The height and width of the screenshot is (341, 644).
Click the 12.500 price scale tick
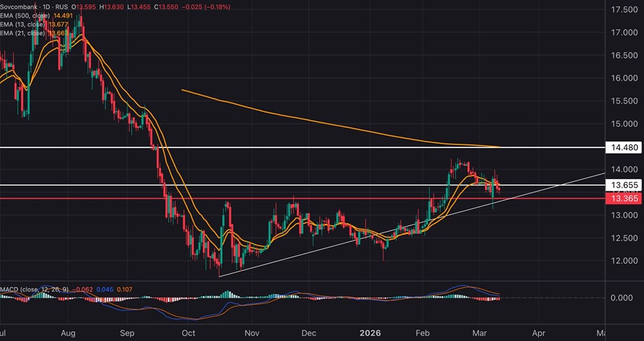click(624, 238)
